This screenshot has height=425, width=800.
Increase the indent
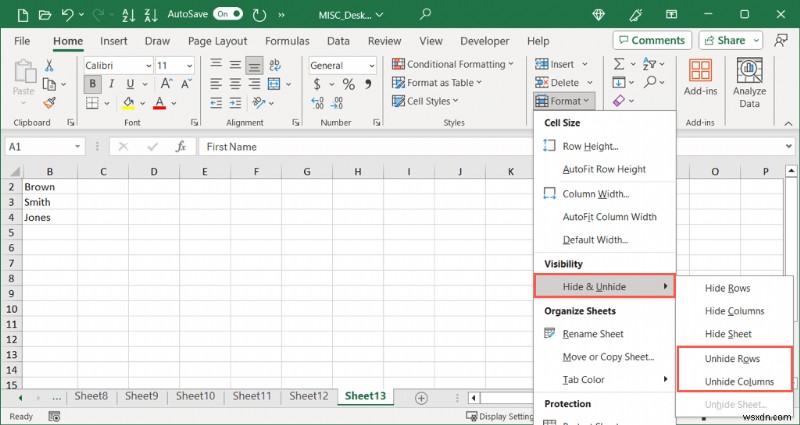click(235, 103)
